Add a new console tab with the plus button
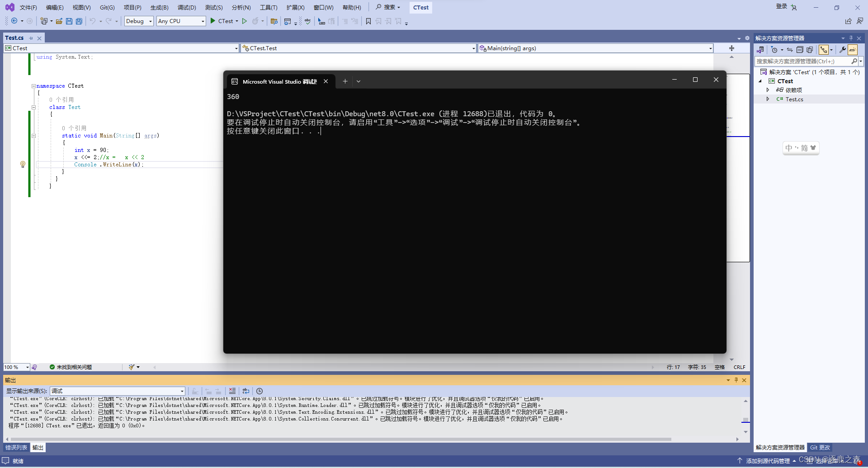This screenshot has height=468, width=868. pyautogui.click(x=345, y=81)
